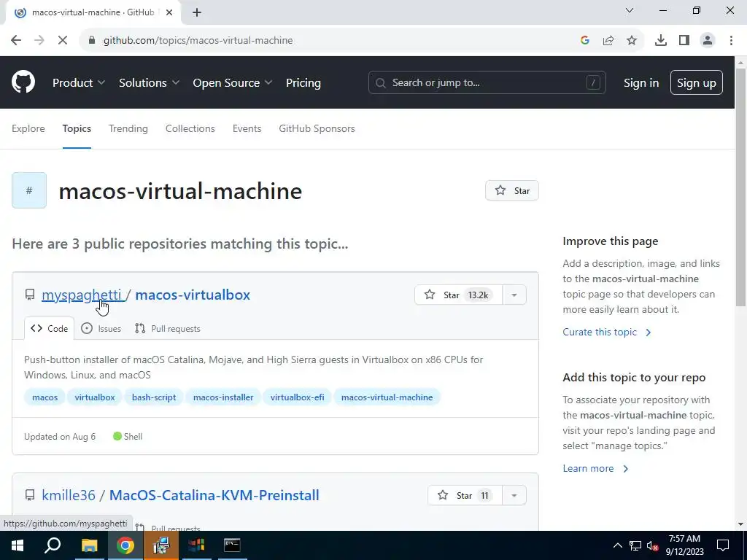Open the muted volume tray icon
This screenshot has height=560, width=747.
tap(653, 545)
